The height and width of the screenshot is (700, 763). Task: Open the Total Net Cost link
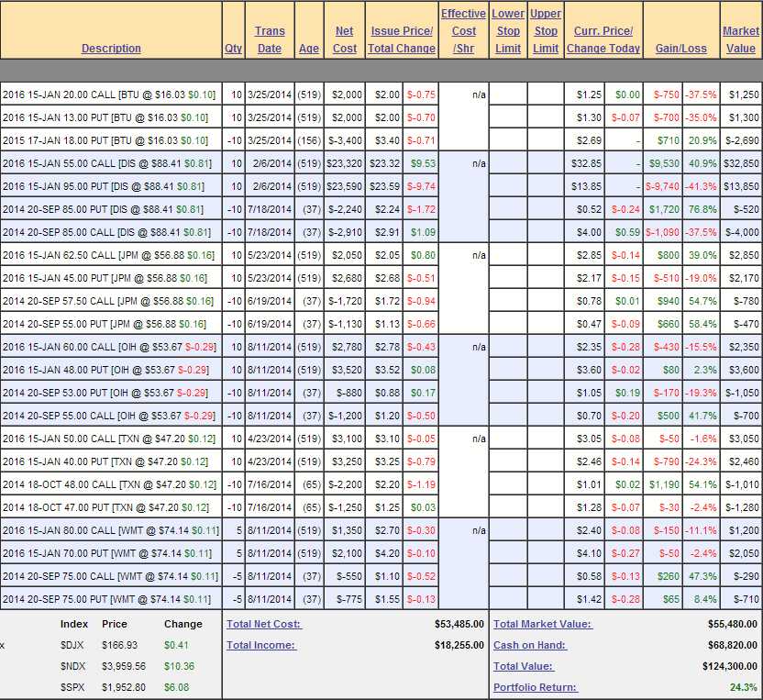[264, 624]
